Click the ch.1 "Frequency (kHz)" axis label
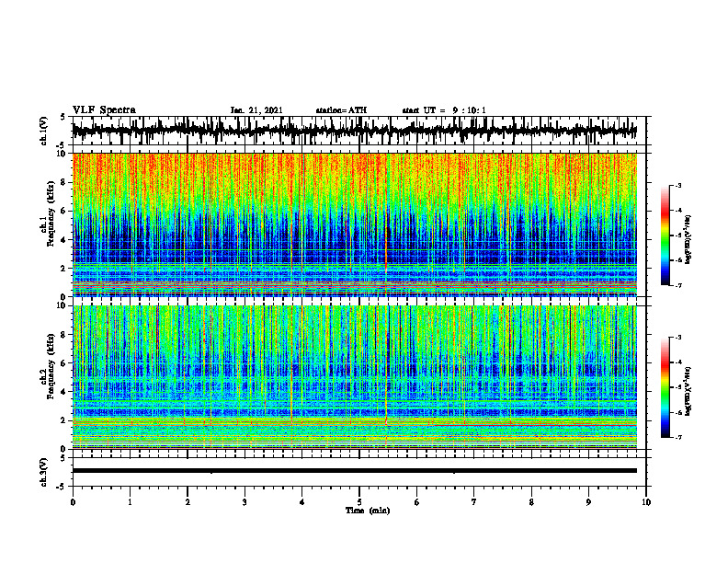This screenshot has width=728, height=563. tap(51, 214)
